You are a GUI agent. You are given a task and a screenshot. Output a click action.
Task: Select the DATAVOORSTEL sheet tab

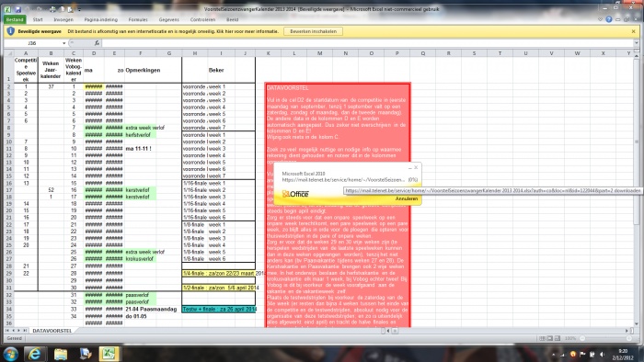click(x=52, y=331)
